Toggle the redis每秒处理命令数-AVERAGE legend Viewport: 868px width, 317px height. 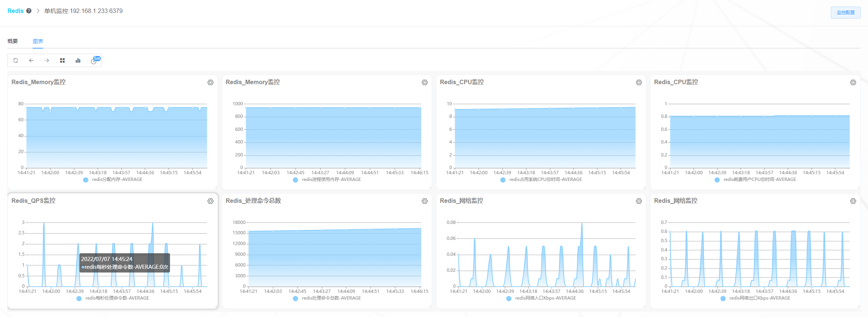tap(113, 298)
